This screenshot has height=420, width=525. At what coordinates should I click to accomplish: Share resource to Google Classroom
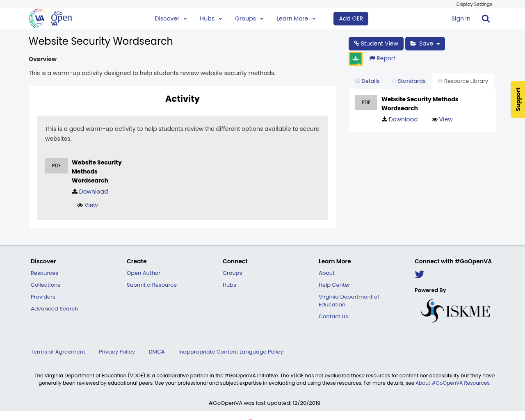pyautogui.click(x=355, y=57)
